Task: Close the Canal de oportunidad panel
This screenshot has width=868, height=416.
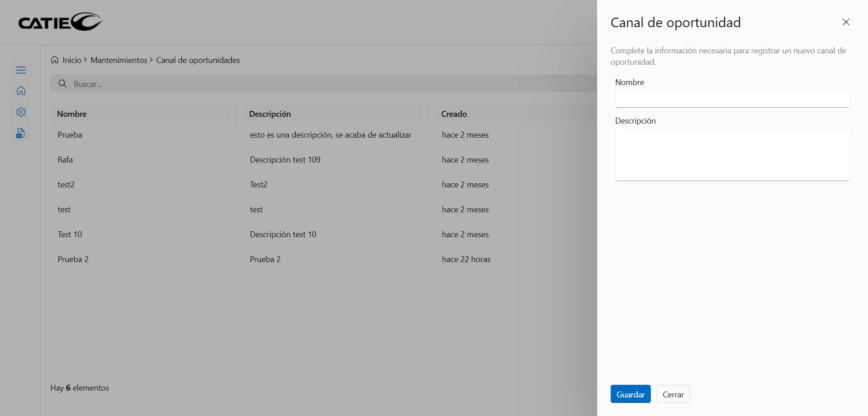Action: click(x=846, y=22)
